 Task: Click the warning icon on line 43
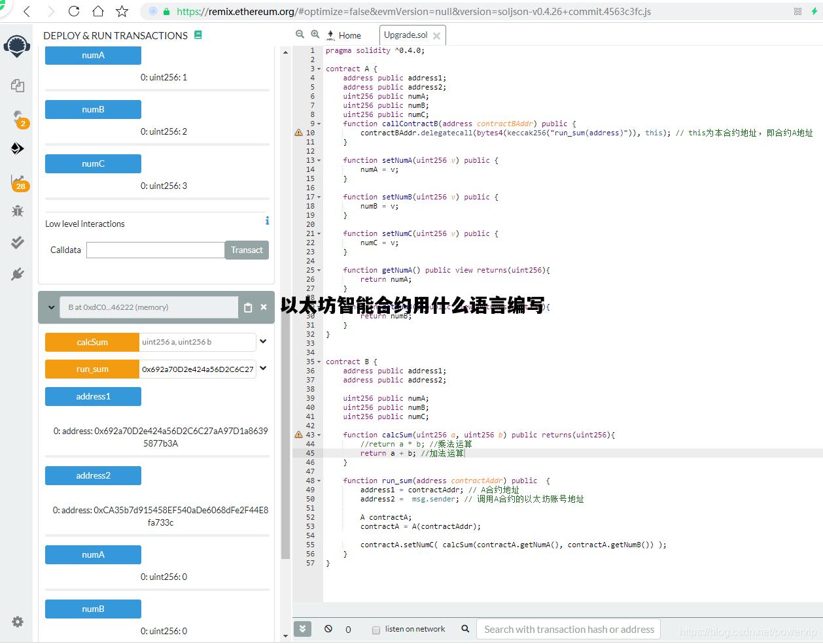click(298, 435)
